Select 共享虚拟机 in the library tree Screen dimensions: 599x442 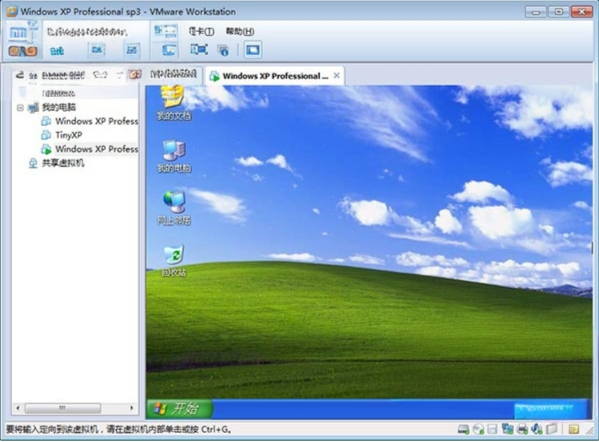63,163
